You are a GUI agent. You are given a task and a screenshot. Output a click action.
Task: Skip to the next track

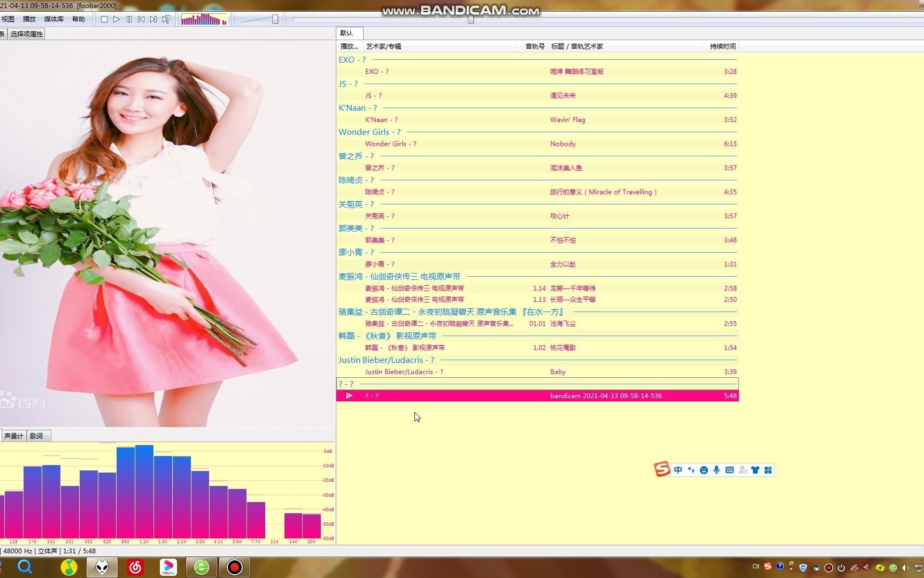point(153,19)
